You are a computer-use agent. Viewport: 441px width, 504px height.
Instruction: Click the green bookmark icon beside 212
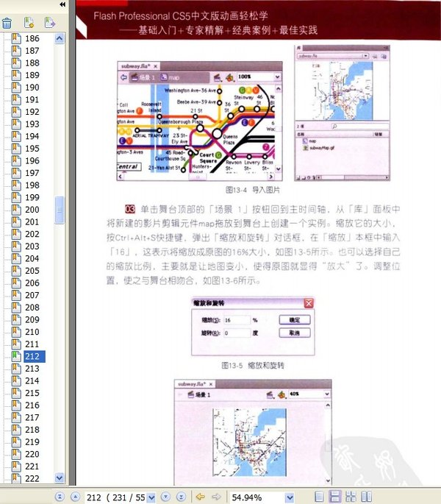16,356
